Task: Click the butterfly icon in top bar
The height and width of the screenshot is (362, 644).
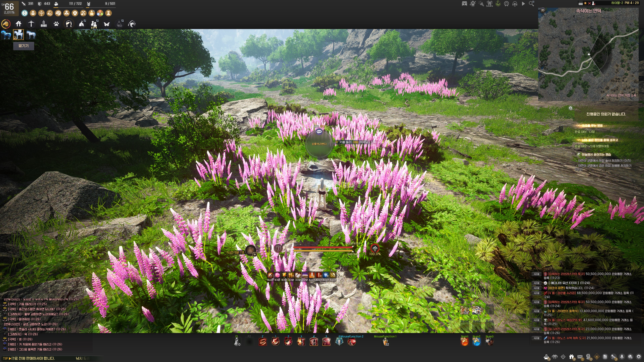Action: click(x=106, y=24)
